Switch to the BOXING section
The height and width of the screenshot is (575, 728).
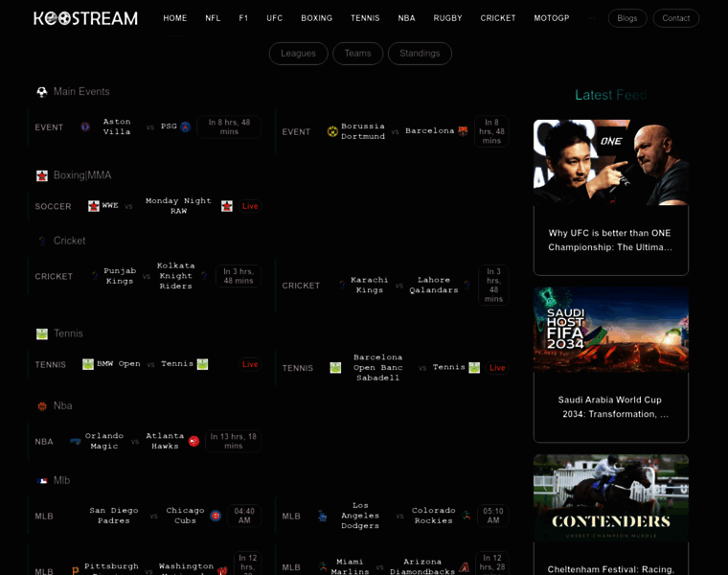coord(317,18)
